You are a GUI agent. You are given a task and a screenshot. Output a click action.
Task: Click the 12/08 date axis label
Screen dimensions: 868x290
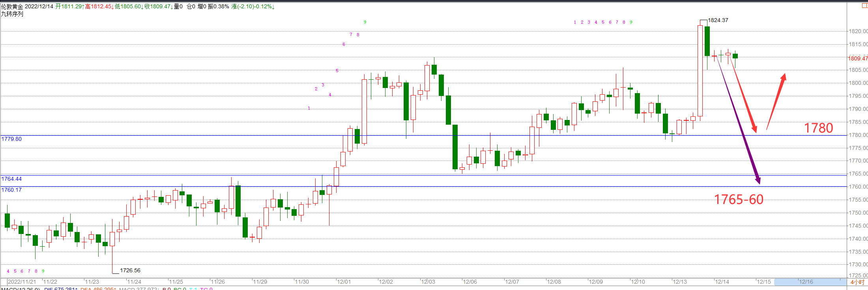coord(554,282)
